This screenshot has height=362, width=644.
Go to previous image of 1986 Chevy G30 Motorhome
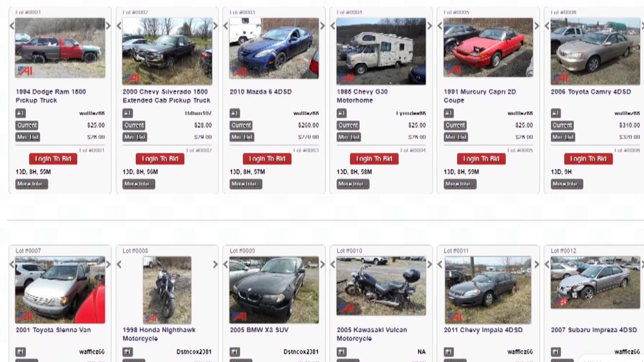(x=333, y=26)
